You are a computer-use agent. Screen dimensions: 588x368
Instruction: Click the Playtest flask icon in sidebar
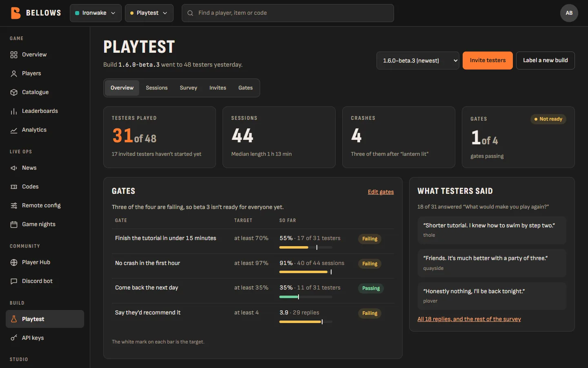pos(14,319)
